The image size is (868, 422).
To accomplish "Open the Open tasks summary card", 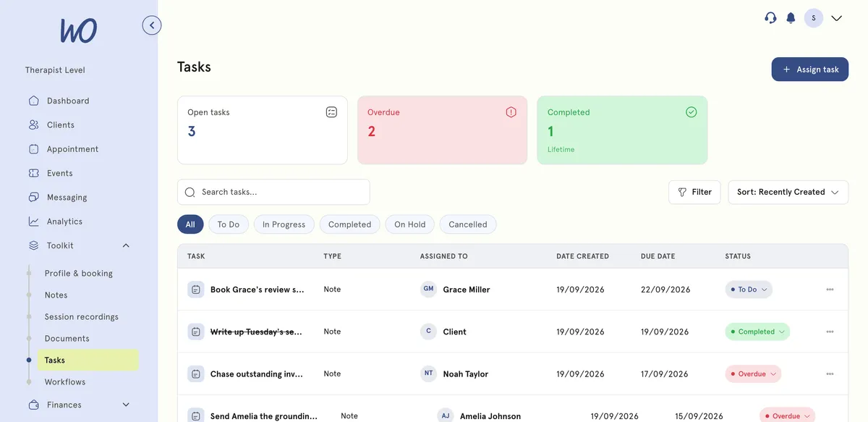I will coord(263,130).
